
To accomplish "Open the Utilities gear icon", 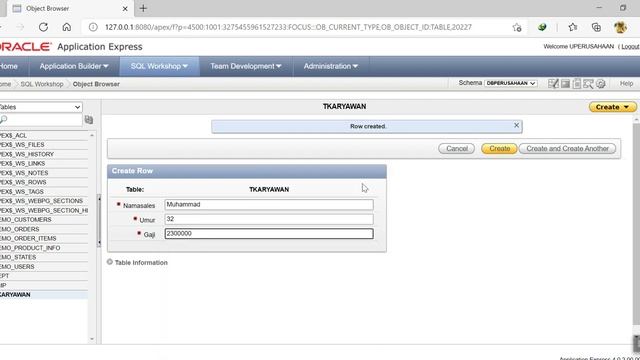I will point(600,84).
